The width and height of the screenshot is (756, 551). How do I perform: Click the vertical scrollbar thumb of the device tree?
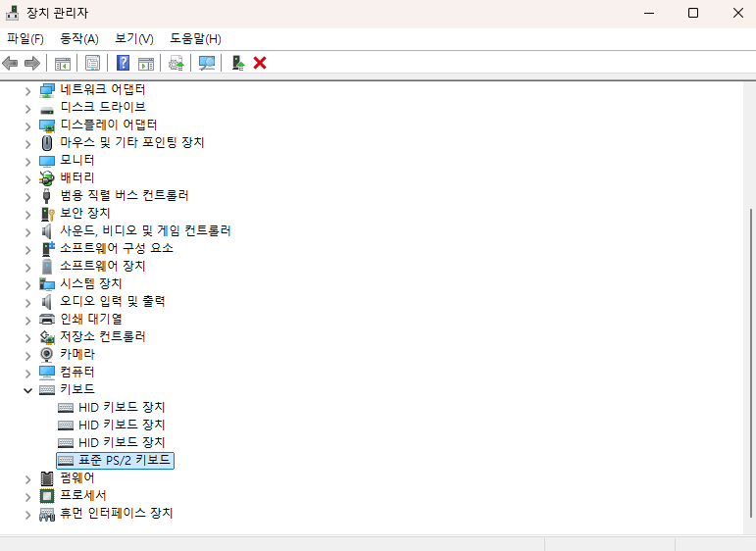[751, 363]
